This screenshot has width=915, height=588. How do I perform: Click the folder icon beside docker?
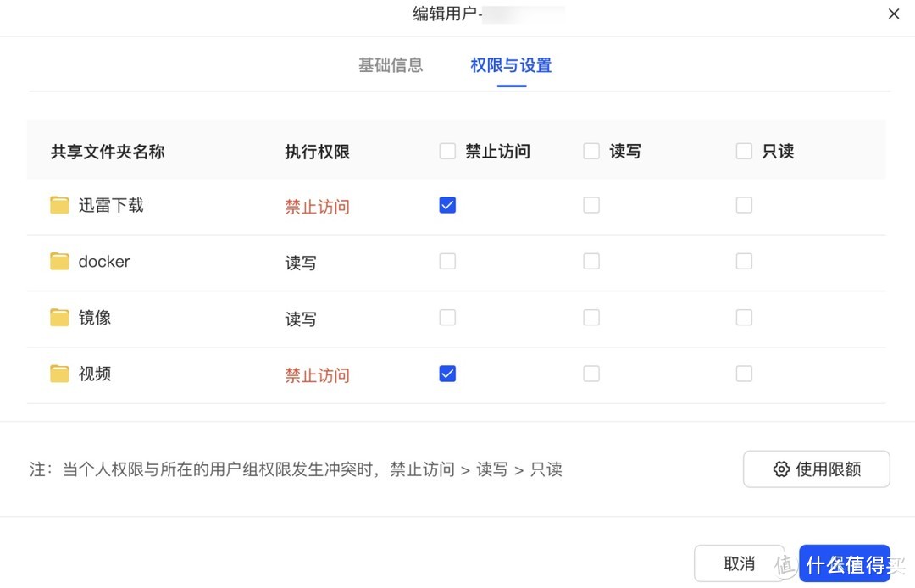point(59,261)
